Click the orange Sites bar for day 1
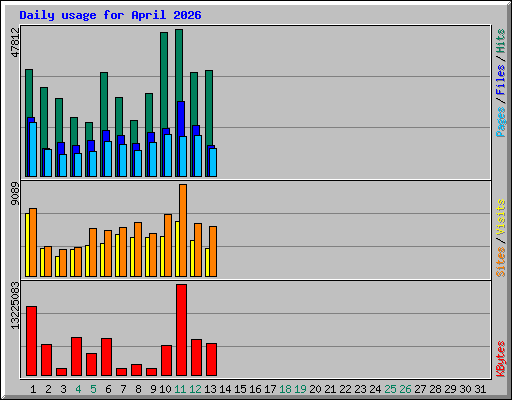The height and width of the screenshot is (400, 512). [33, 242]
